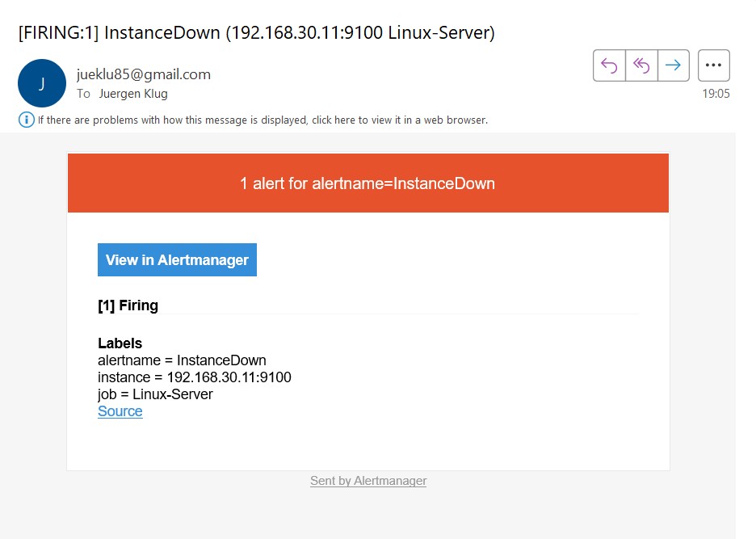Click the [1] Firing section heading
The image size is (756, 539).
[128, 305]
